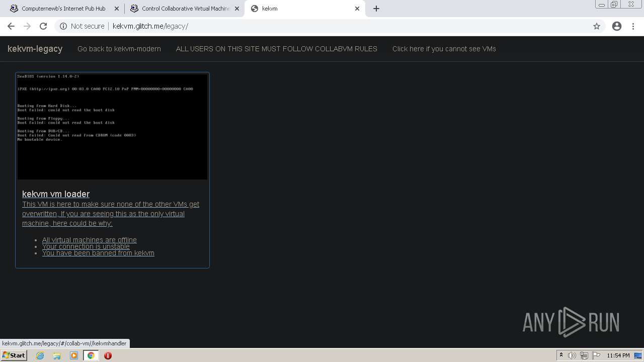Open Windows Media Player taskbar icon

click(x=74, y=355)
